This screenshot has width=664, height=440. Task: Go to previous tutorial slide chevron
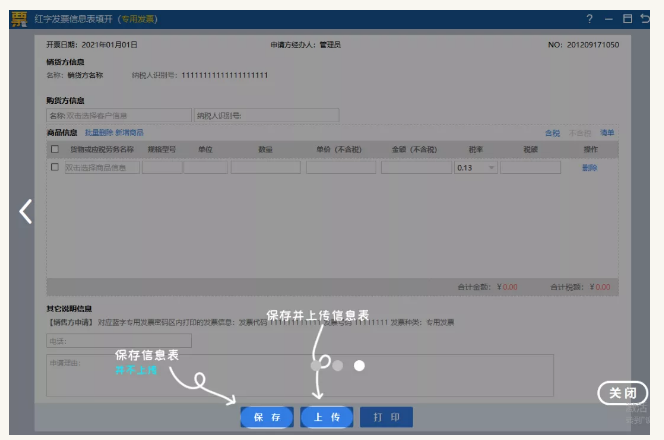point(25,211)
